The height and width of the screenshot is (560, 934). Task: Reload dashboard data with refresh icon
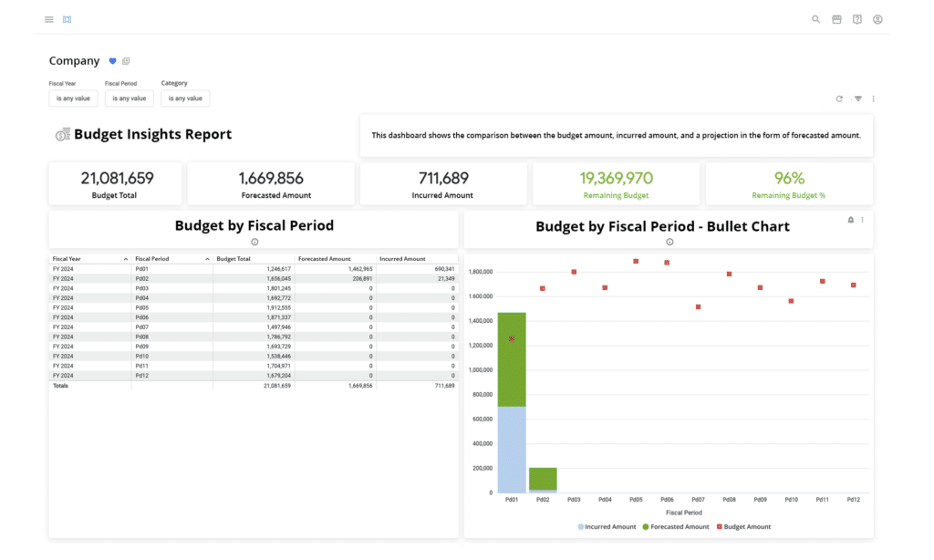pyautogui.click(x=839, y=99)
